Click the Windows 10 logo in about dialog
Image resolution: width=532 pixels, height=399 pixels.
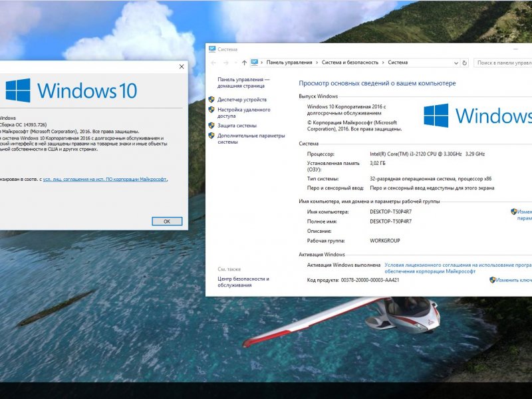click(71, 90)
